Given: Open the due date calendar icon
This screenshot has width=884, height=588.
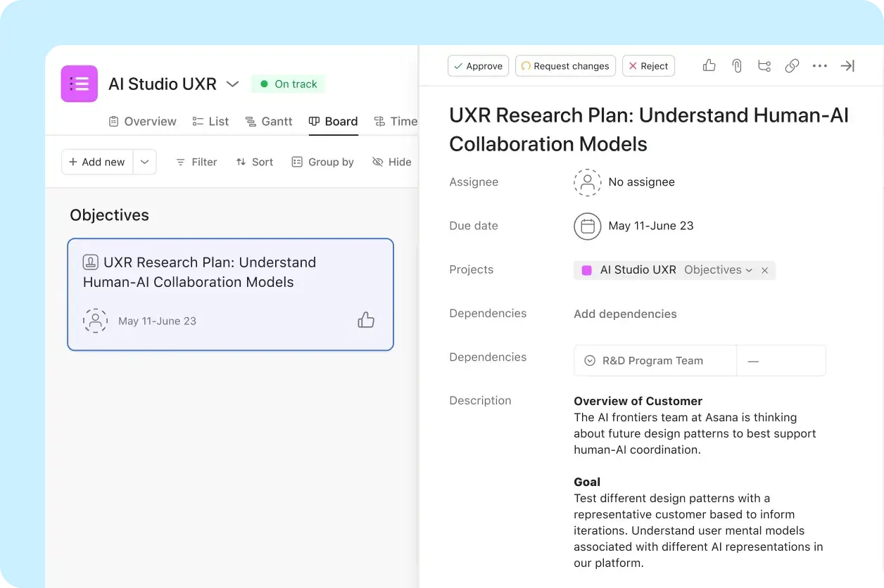Looking at the screenshot, I should [x=587, y=226].
